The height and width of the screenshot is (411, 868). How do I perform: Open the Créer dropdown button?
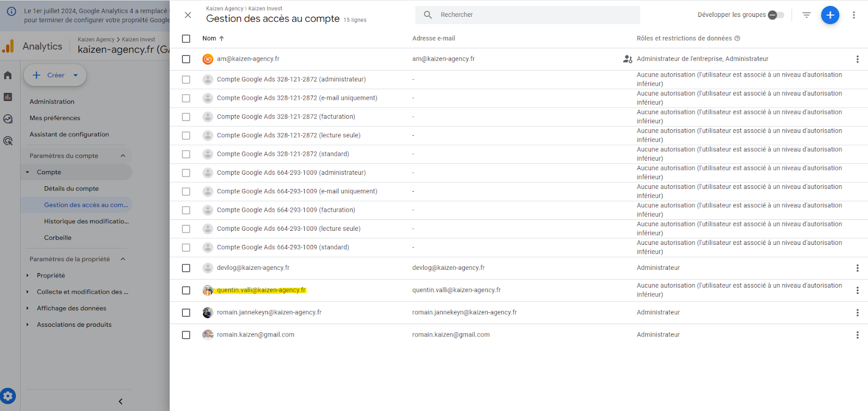pyautogui.click(x=55, y=75)
